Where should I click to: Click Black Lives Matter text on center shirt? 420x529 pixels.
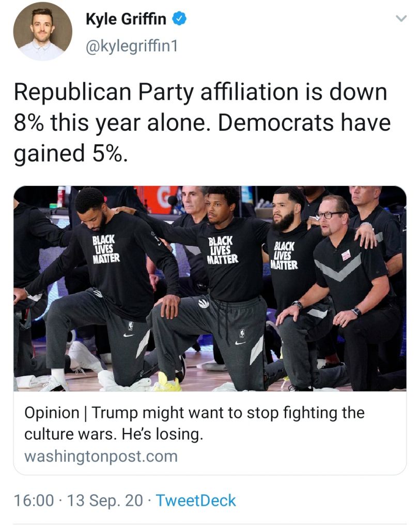point(222,250)
